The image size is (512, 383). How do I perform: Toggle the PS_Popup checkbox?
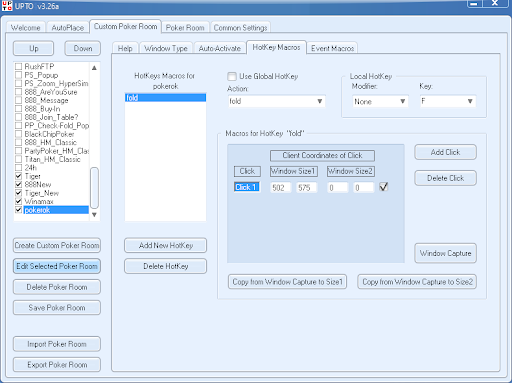(19, 75)
